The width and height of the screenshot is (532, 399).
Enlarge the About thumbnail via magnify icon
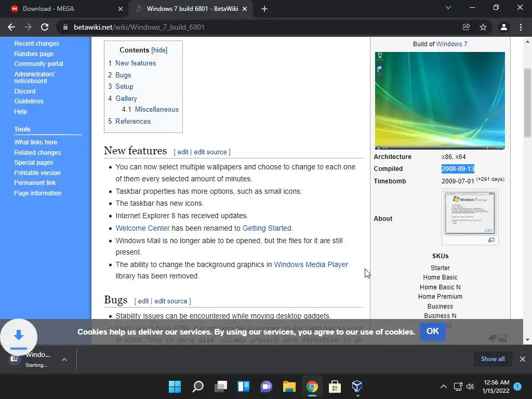coord(491,240)
